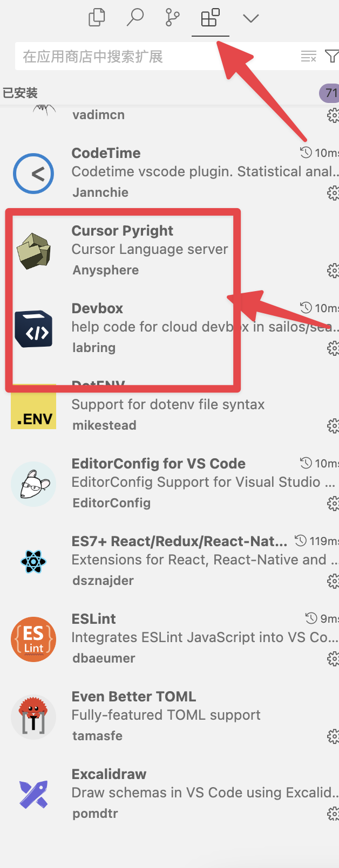The image size is (339, 868).
Task: Open the Filter Extensions funnel menu
Action: click(x=333, y=56)
